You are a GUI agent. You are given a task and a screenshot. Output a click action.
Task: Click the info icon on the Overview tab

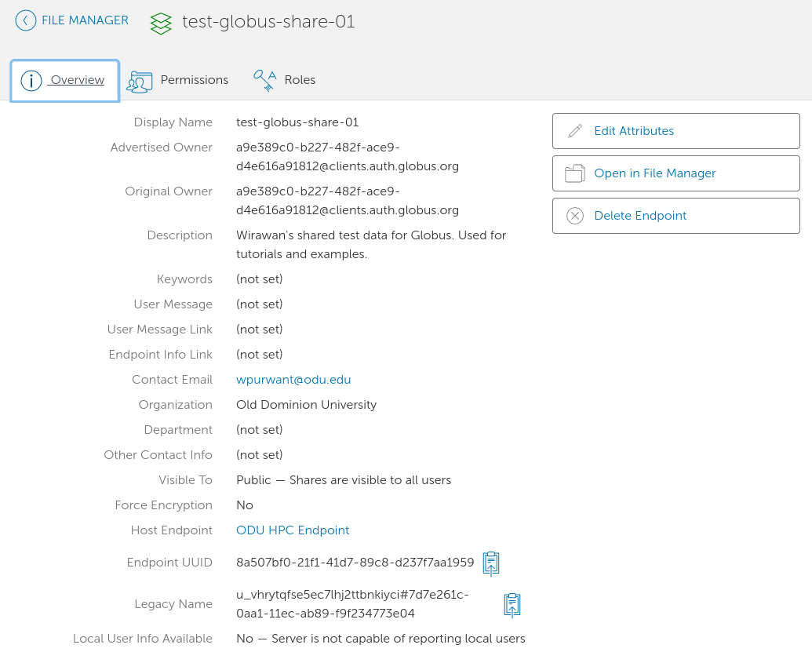click(31, 80)
